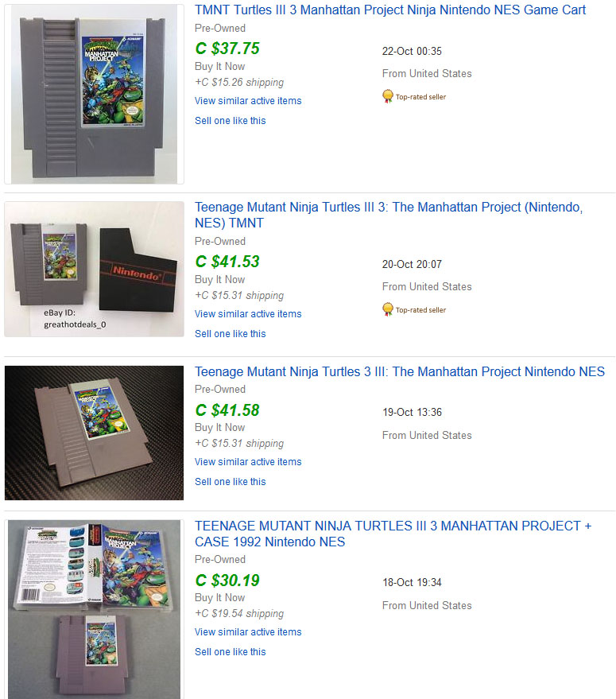Select Sell one like this under $41.58 item
This screenshot has width=616, height=699.
[x=230, y=481]
